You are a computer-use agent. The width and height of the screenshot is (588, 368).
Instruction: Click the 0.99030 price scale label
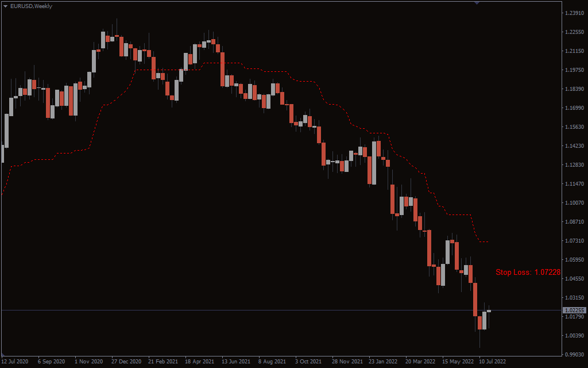pyautogui.click(x=574, y=355)
